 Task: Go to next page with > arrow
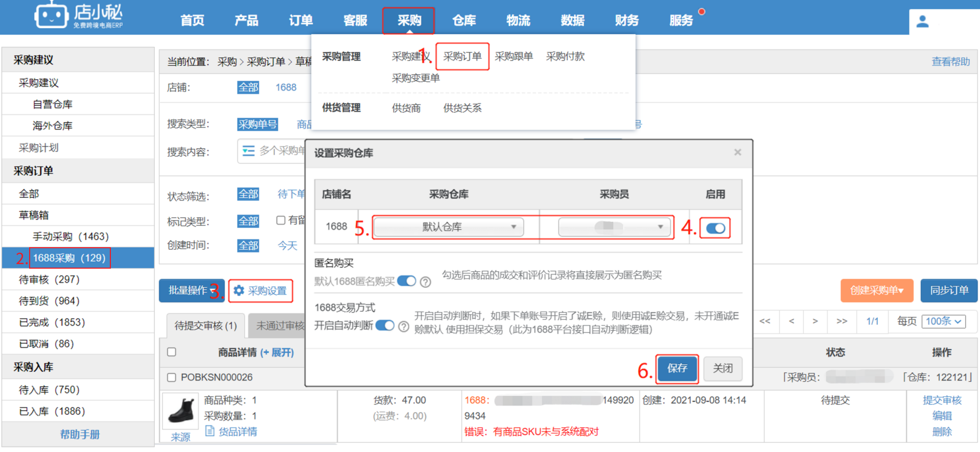point(815,321)
